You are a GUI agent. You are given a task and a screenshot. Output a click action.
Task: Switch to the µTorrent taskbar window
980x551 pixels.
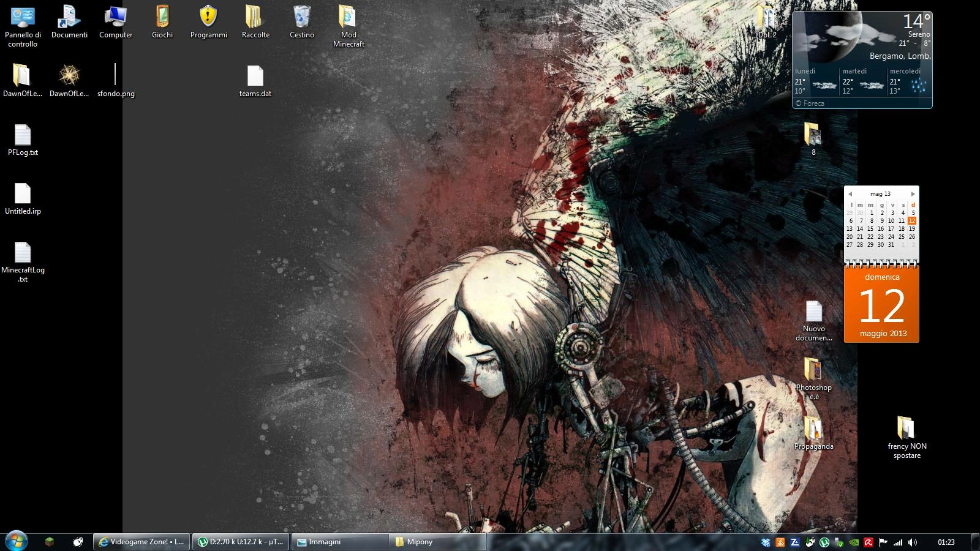241,542
